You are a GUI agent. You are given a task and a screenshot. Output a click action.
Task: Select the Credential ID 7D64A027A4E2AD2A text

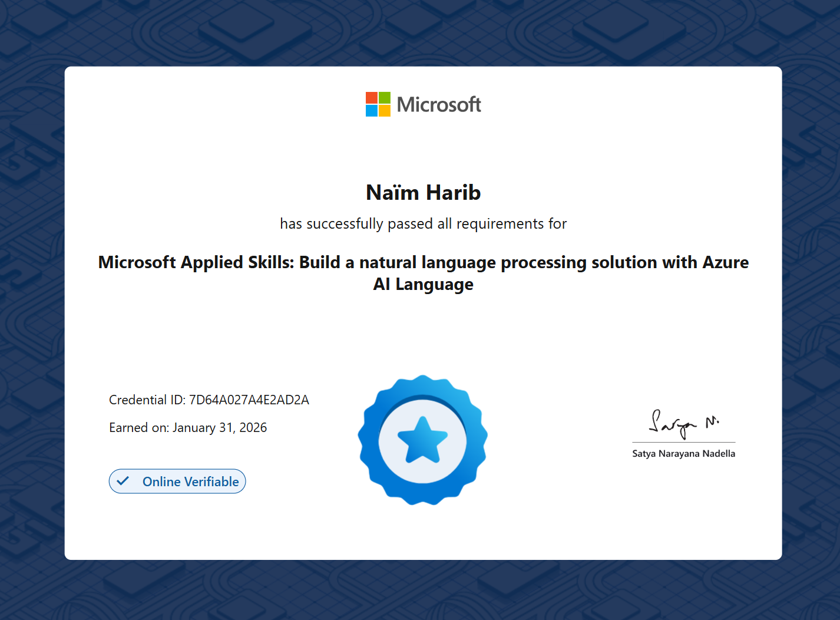(x=209, y=400)
